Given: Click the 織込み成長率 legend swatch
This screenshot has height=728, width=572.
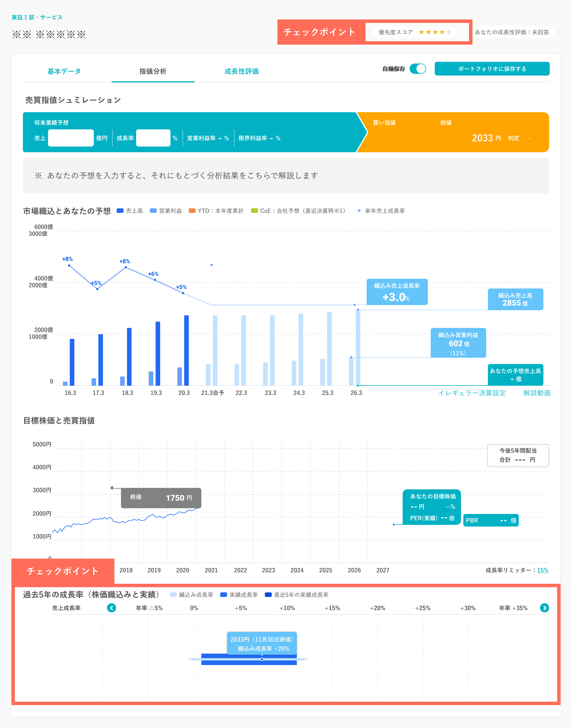Looking at the screenshot, I should tap(173, 595).
